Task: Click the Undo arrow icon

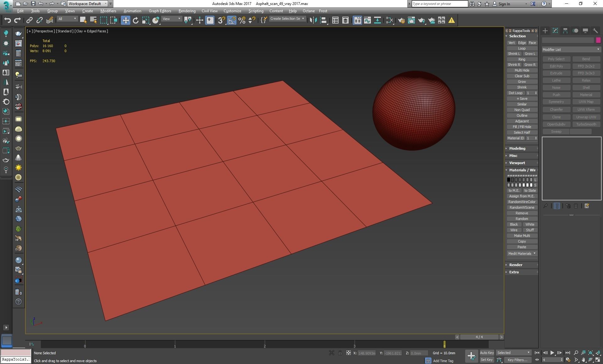Action: pyautogui.click(x=8, y=20)
